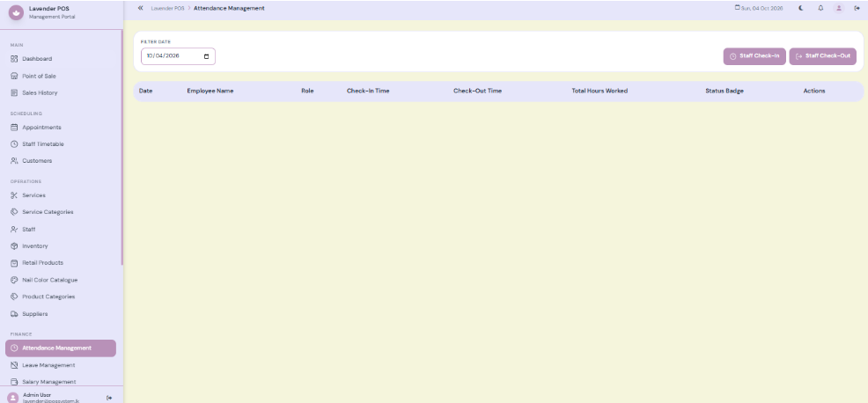Click the Customers people icon
Screen dimensions: 868x403
pyautogui.click(x=14, y=161)
